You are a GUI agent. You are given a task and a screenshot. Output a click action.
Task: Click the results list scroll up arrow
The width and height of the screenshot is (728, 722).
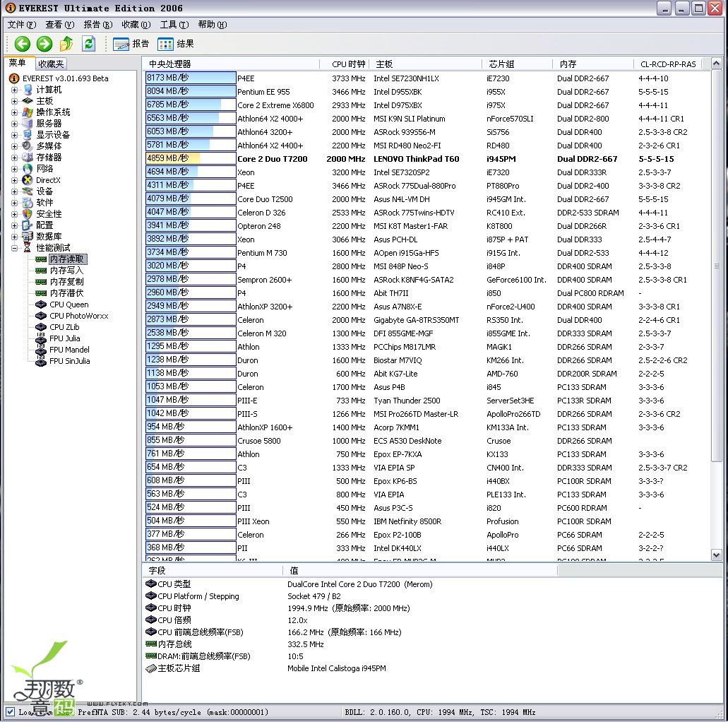pyautogui.click(x=717, y=63)
